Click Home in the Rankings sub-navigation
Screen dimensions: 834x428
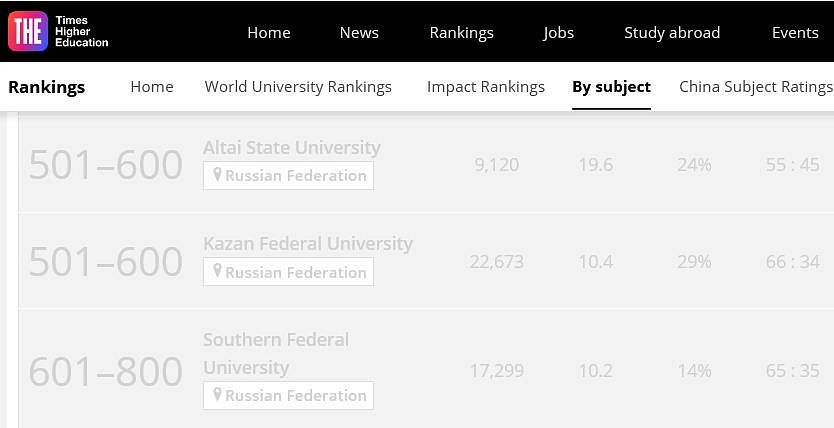pos(152,87)
